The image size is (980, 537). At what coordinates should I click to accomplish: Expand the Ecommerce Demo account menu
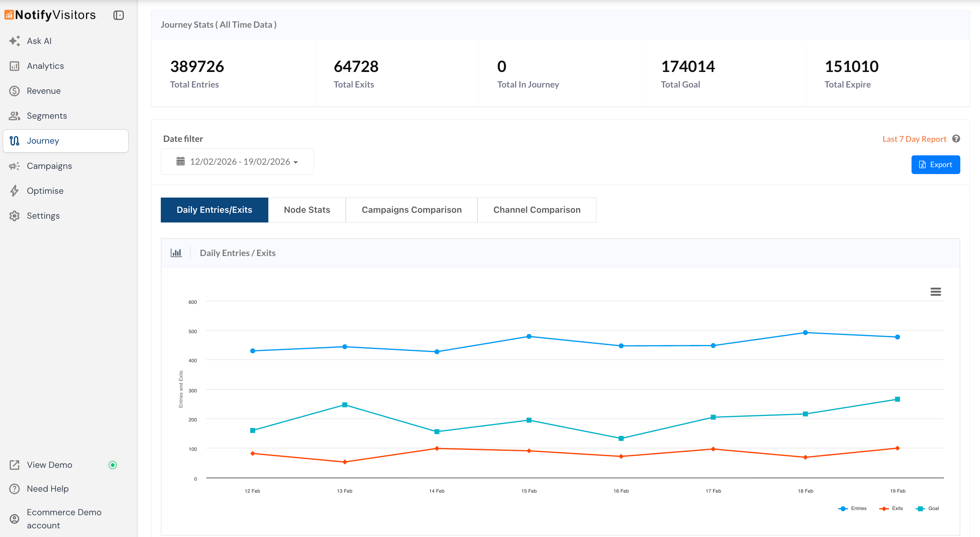point(64,519)
